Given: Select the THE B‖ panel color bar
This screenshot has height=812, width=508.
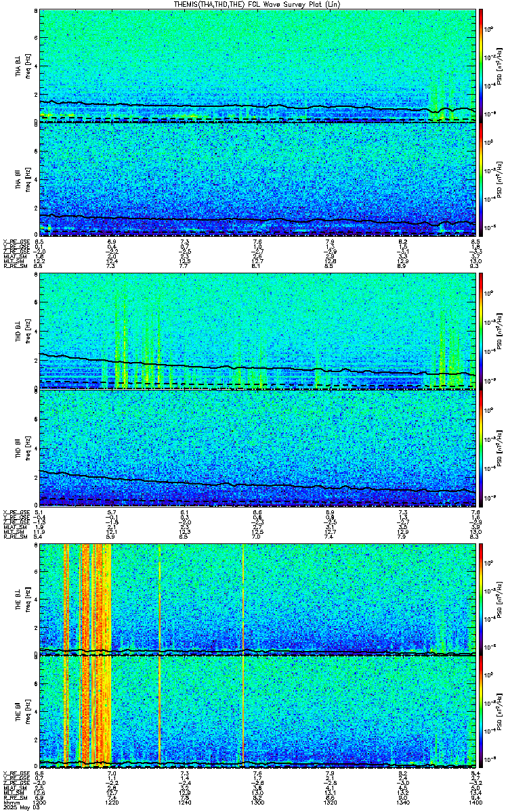Looking at the screenshot, I should (481, 712).
